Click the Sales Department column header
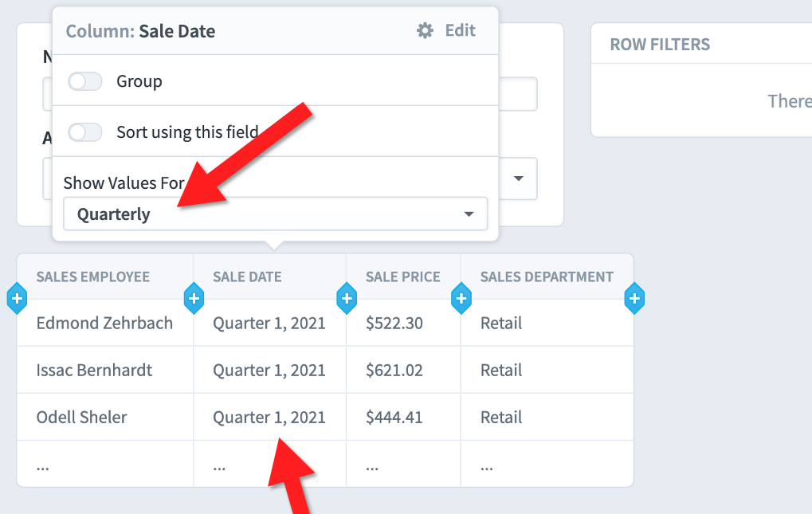The width and height of the screenshot is (812, 514). [x=547, y=277]
